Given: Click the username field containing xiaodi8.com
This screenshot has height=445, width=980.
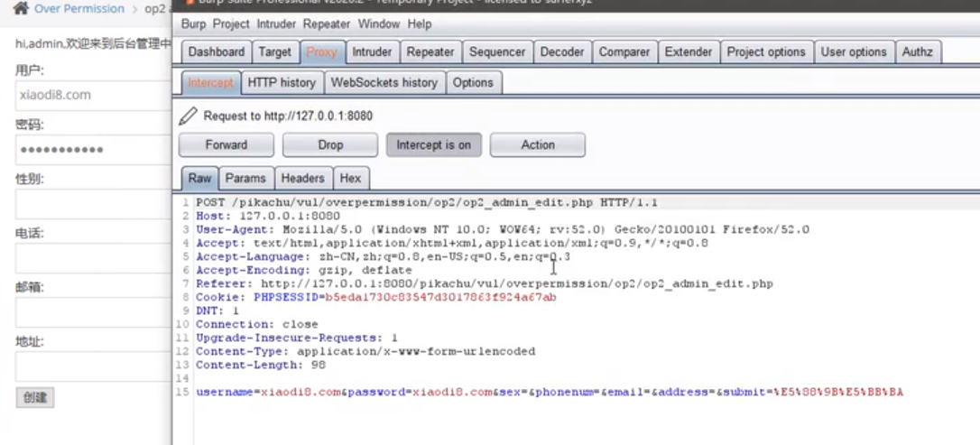Looking at the screenshot, I should point(93,96).
